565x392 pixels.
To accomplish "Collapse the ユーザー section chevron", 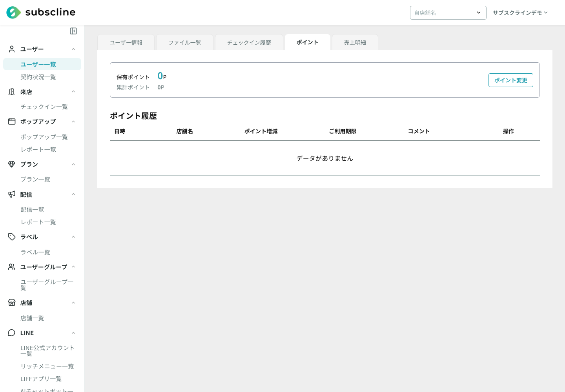I will pyautogui.click(x=73, y=49).
